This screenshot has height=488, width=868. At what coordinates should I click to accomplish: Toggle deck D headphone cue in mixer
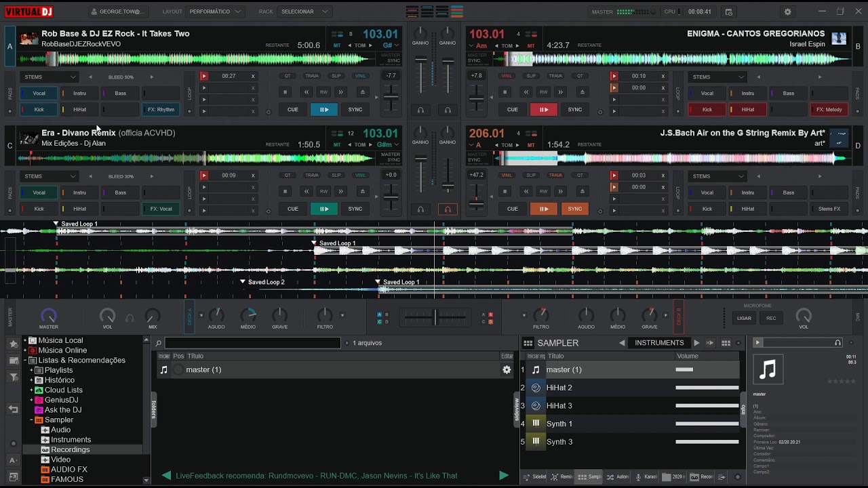click(x=448, y=209)
